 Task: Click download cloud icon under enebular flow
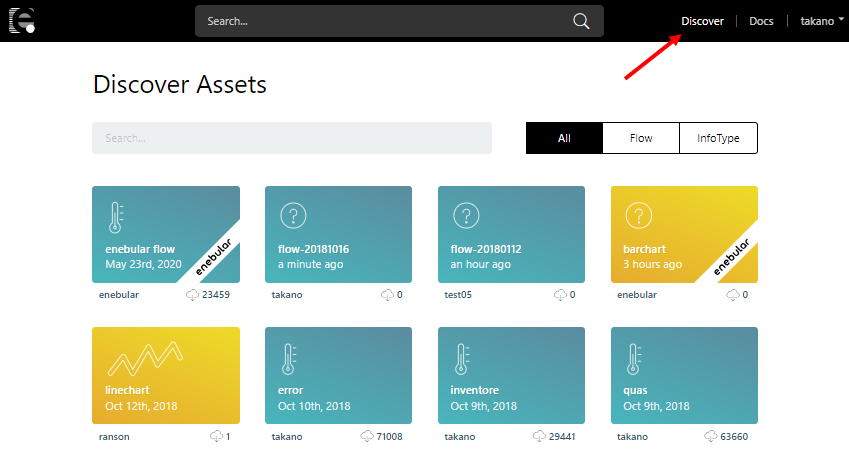192,295
